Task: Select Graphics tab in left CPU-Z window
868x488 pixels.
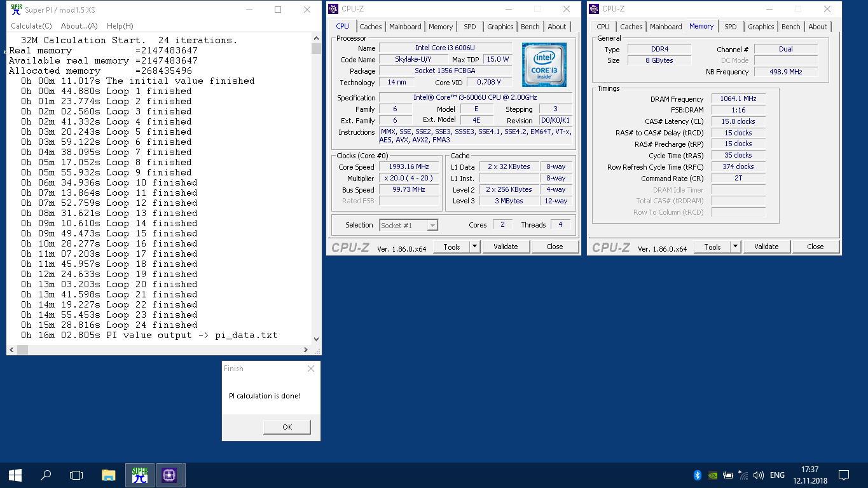Action: (500, 27)
